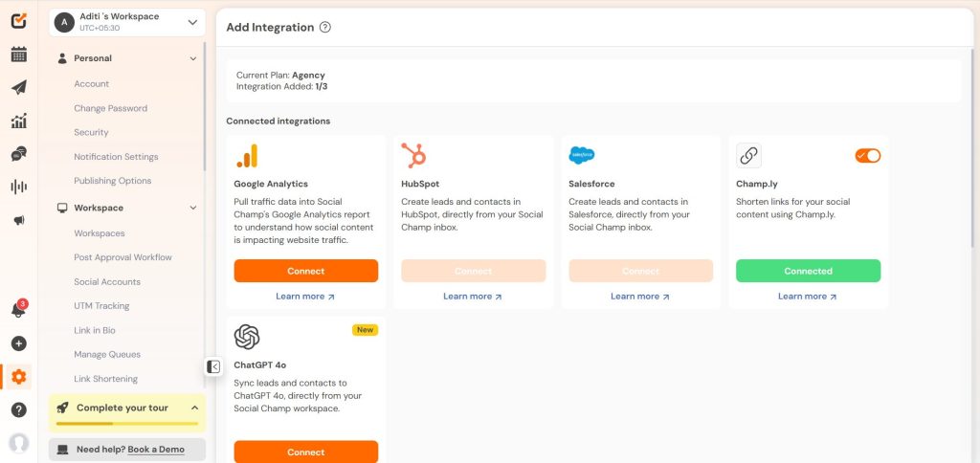Open the megaphone icon in left rail
The image size is (980, 463).
[19, 220]
